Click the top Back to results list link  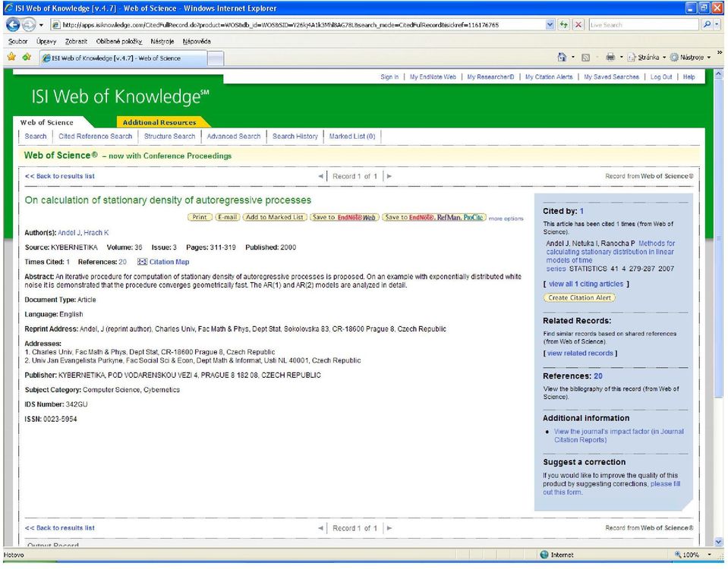pos(60,176)
